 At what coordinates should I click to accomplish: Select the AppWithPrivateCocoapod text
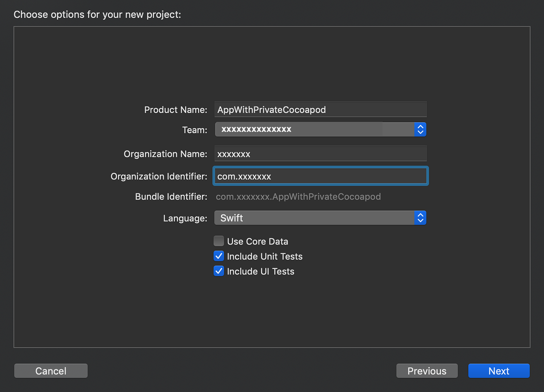pos(272,109)
